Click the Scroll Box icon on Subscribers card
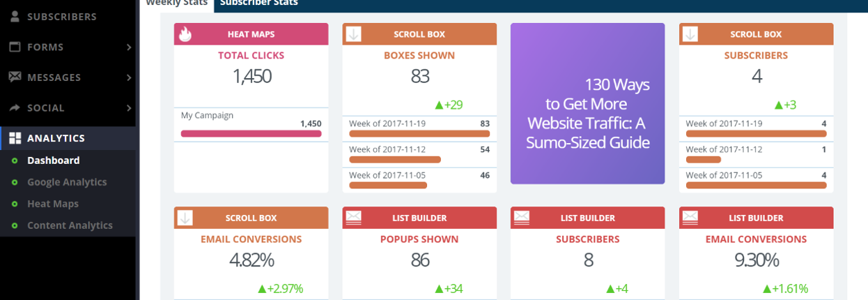868x300 pixels. (690, 34)
